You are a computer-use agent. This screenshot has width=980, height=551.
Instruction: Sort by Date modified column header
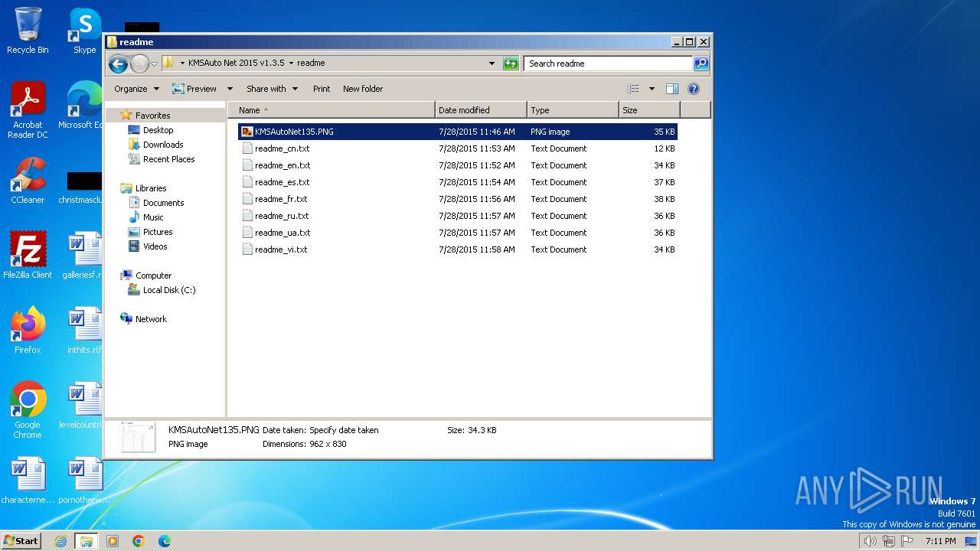point(481,110)
